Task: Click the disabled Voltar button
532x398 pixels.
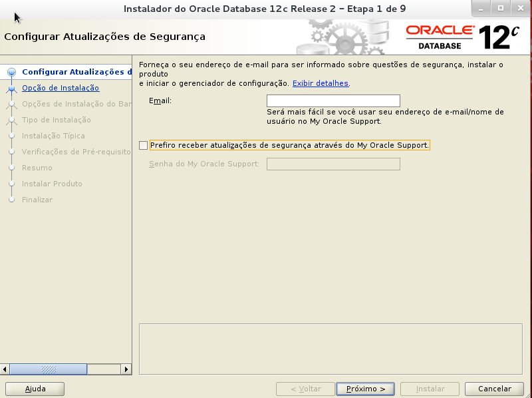Action: coord(305,389)
